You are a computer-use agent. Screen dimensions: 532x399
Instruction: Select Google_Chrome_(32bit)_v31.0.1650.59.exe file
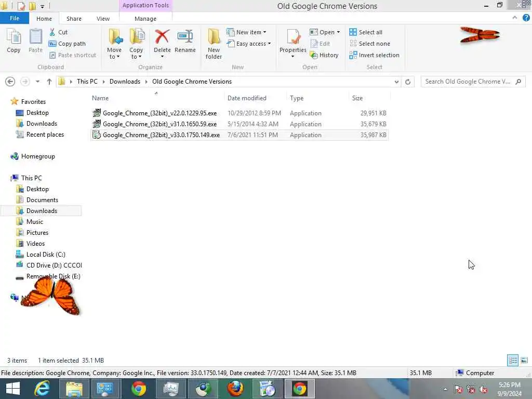tap(239, 124)
